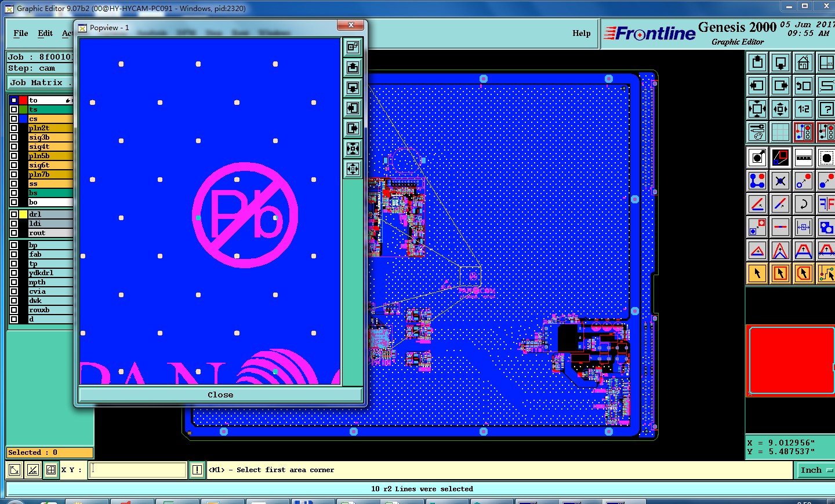The image size is (835, 504).
Task: Pan up in main toolbar
Action: click(x=757, y=63)
